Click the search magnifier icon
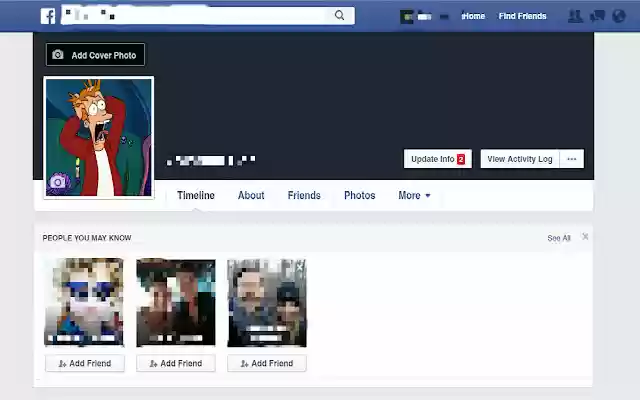The image size is (640, 400). click(339, 16)
